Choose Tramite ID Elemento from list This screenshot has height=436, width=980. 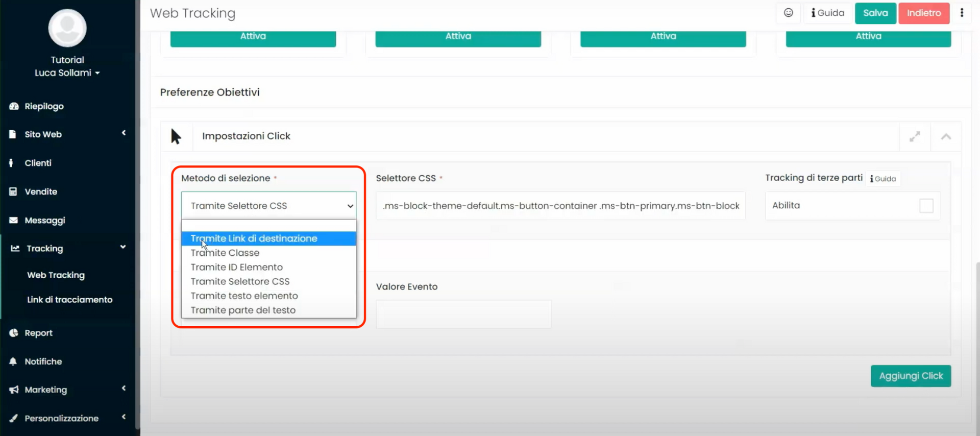(236, 267)
